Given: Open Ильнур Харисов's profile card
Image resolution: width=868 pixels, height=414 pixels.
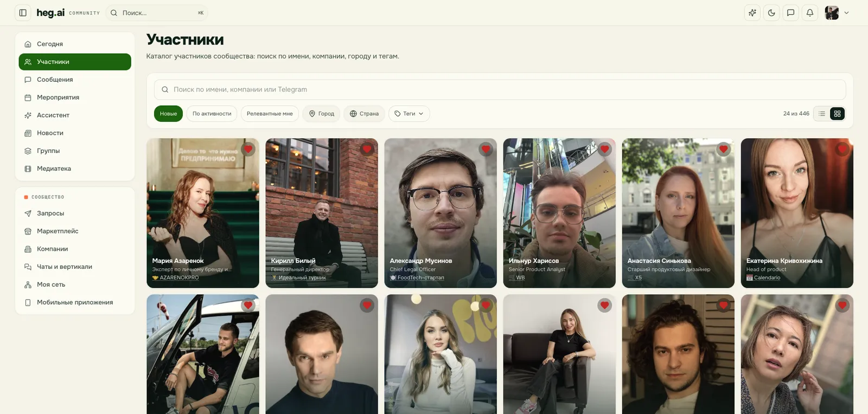Looking at the screenshot, I should tap(559, 213).
